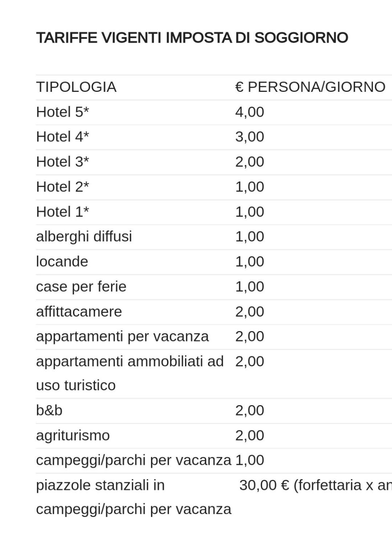Screen dimensions: 392x534
Task: Click the Hotel 5* row label
Action: point(62,112)
